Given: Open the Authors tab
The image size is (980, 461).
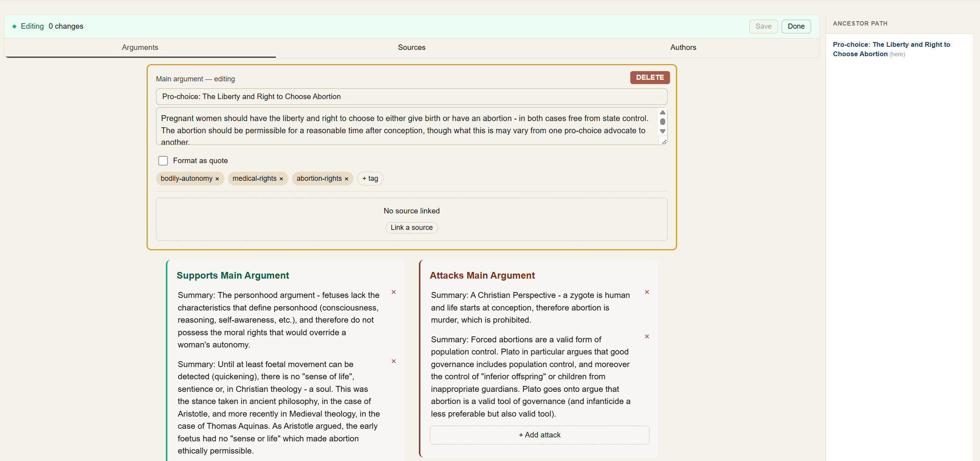Looking at the screenshot, I should click(683, 48).
